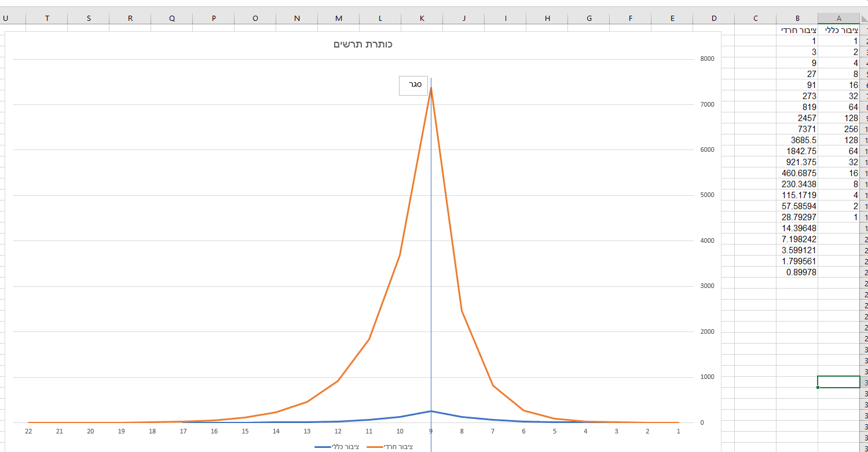Click the cell containing 3.599121
This screenshot has width=868, height=452.
click(797, 250)
